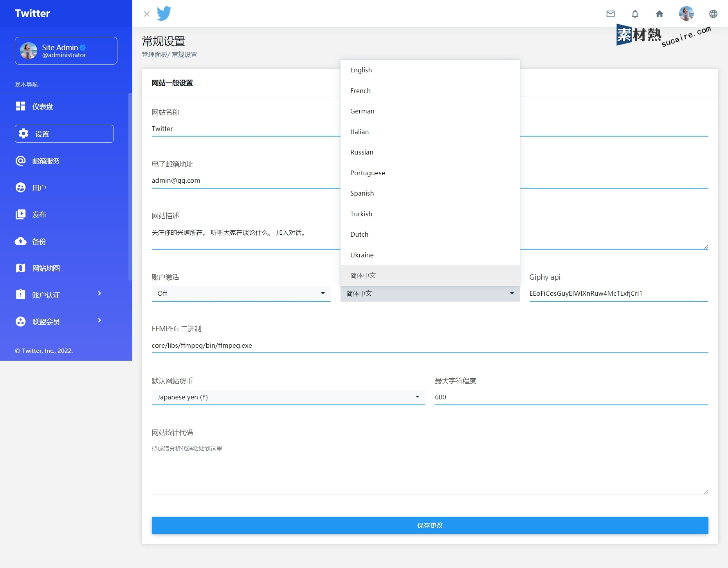The width and height of the screenshot is (728, 568).
Task: Click the publications icon beside 发布
Action: click(20, 214)
